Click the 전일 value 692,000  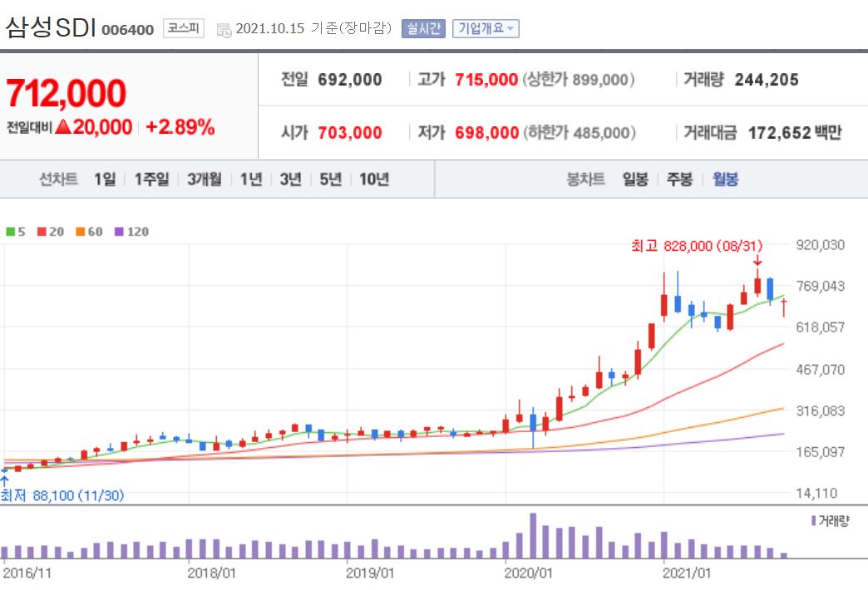(350, 80)
